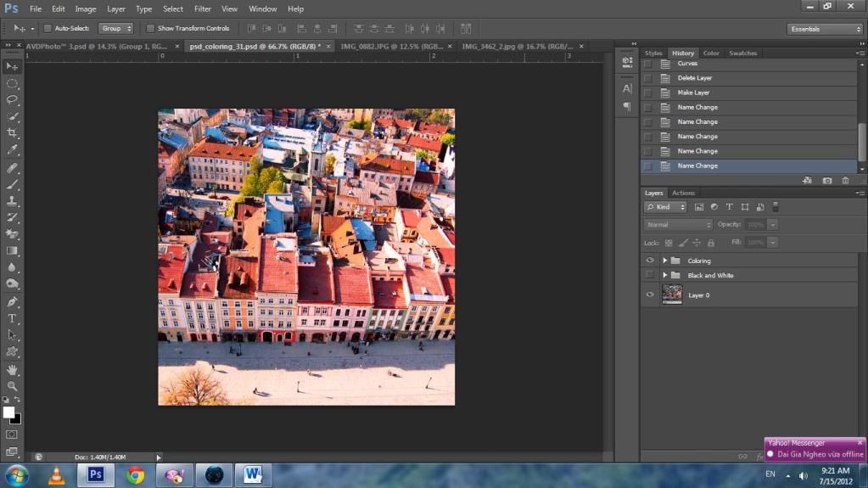
Task: Select the Move tool
Action: (12, 66)
